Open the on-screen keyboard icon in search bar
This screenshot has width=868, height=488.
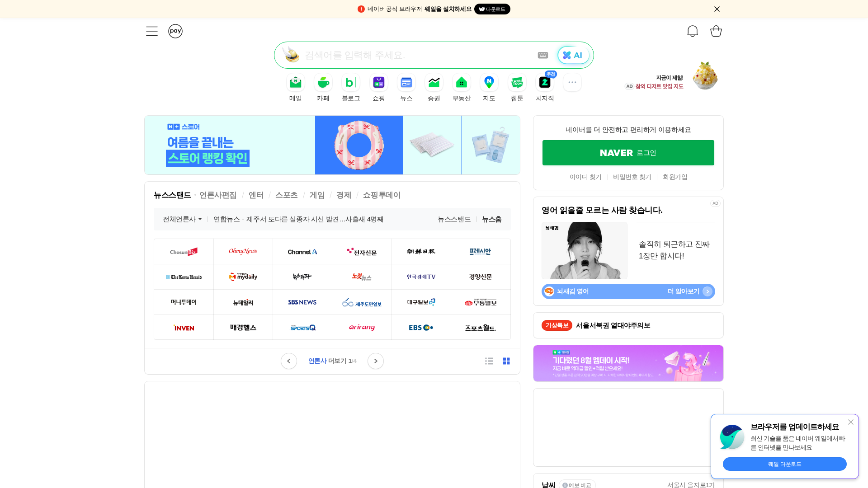click(x=543, y=55)
